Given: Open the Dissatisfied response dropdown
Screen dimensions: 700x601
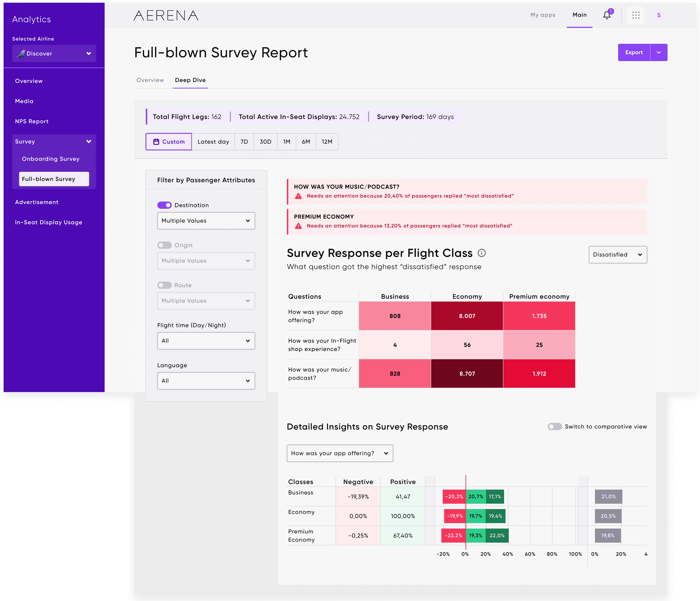Looking at the screenshot, I should 618,255.
